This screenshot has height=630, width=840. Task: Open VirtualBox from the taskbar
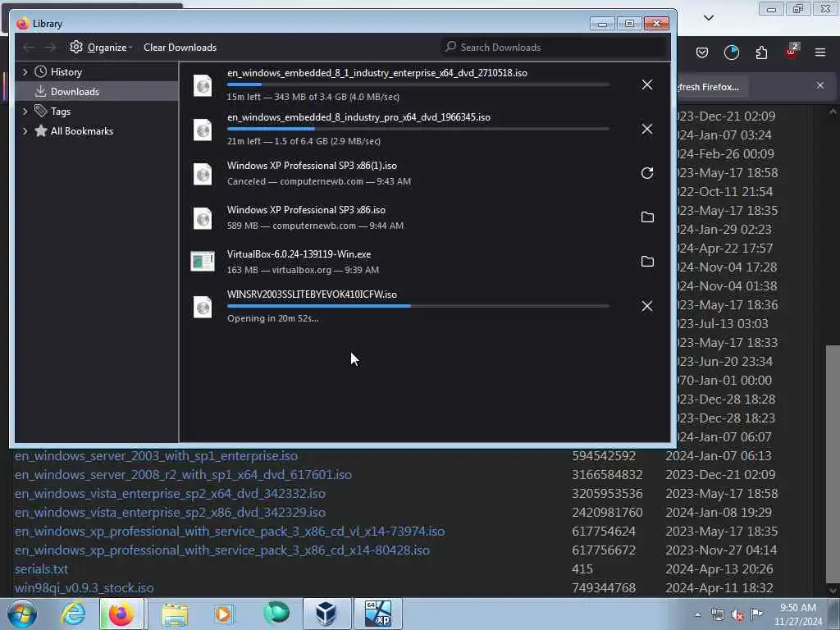point(326,614)
